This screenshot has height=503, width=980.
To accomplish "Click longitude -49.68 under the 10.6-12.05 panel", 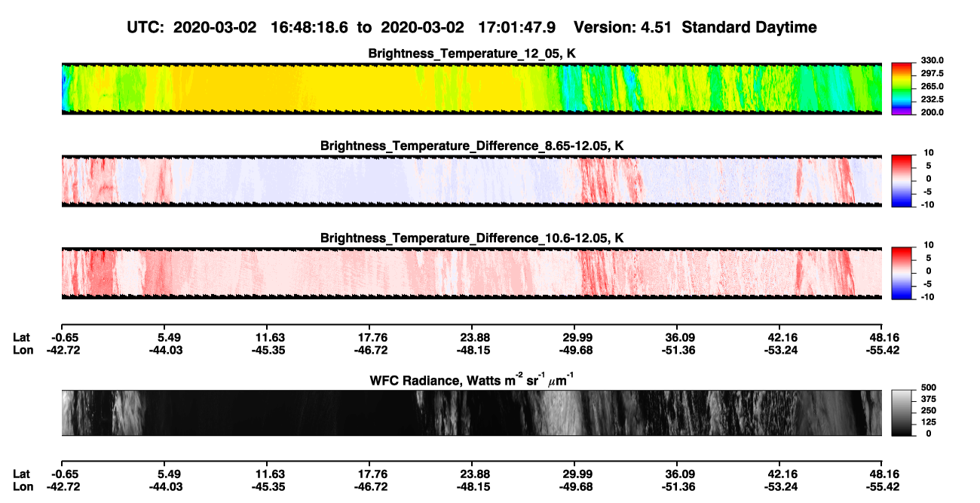I will coord(574,350).
